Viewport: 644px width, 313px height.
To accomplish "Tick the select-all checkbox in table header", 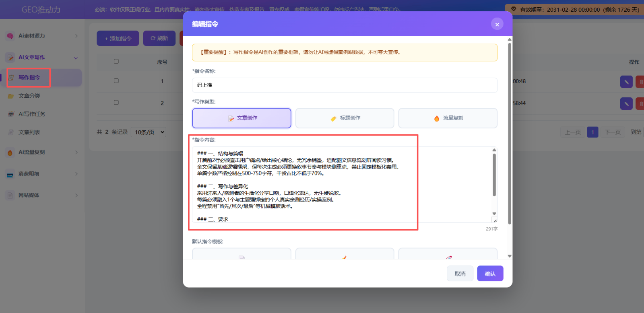I will [x=116, y=62].
